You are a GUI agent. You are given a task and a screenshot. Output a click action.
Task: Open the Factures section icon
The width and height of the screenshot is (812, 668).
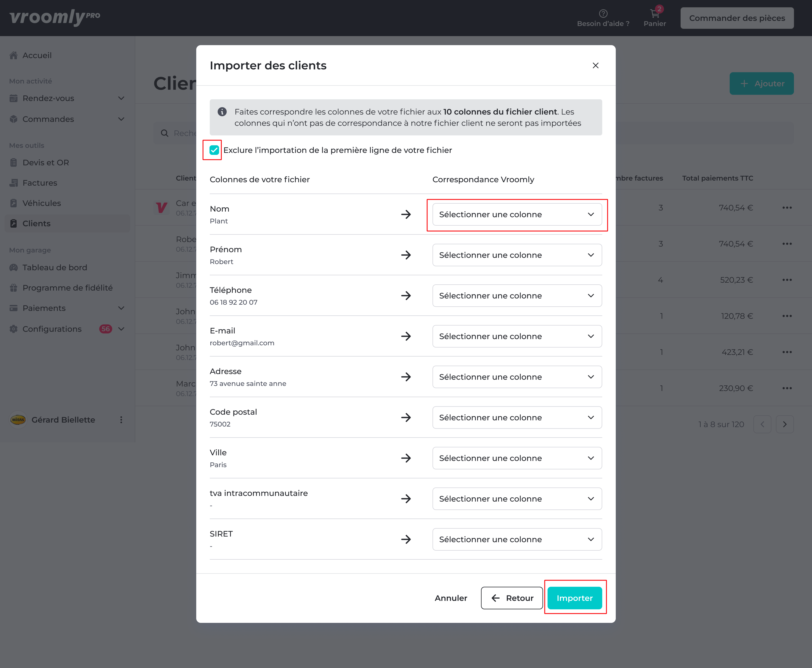14,183
